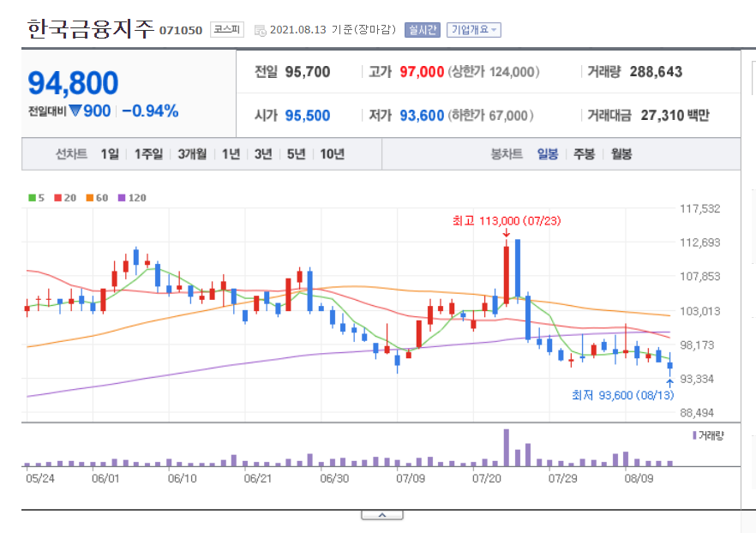Click the 거래대금 value 27,310 백만
This screenshot has width=756, height=533.
click(x=675, y=116)
